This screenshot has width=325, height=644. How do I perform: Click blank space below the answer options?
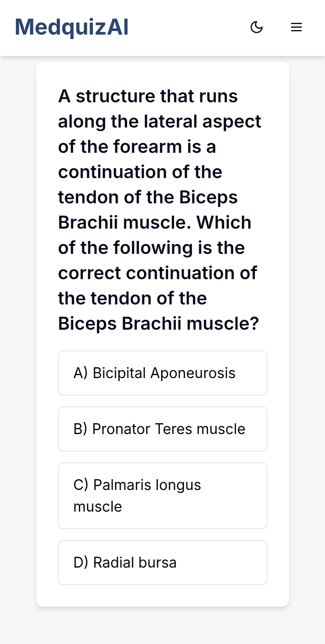[162, 596]
